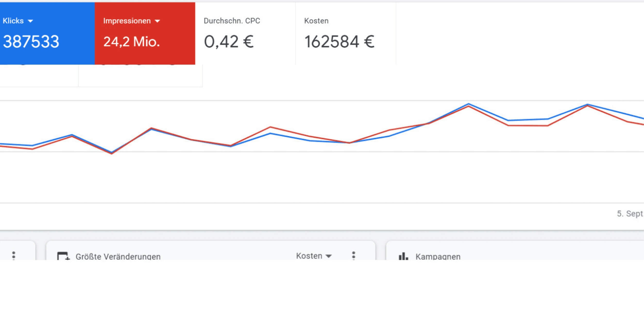This screenshot has width=644, height=309.
Task: Click the Kampagnen bar chart icon
Action: coord(403,256)
